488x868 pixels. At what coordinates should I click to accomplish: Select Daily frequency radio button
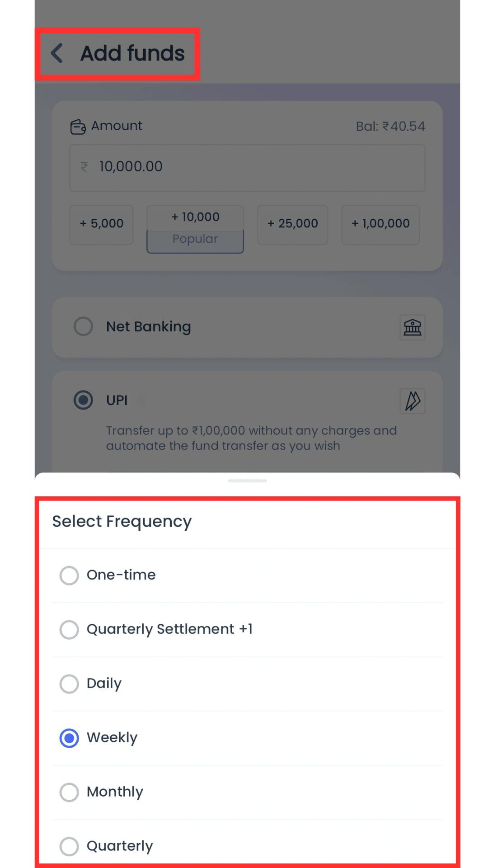(x=69, y=684)
